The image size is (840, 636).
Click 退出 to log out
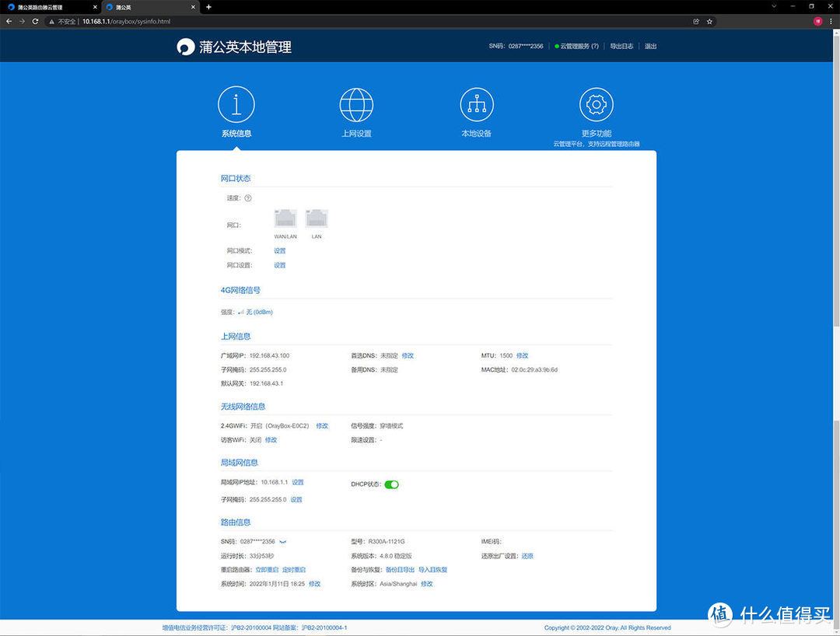coord(651,47)
